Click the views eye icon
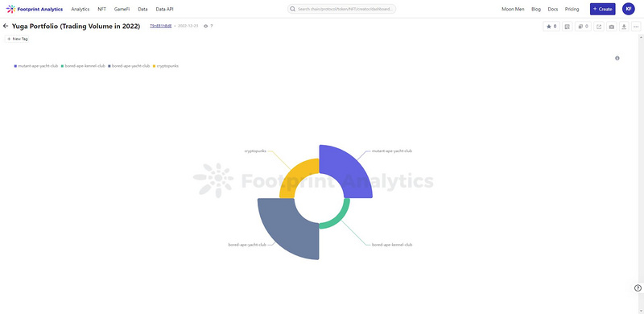644x314 pixels. pyautogui.click(x=206, y=26)
